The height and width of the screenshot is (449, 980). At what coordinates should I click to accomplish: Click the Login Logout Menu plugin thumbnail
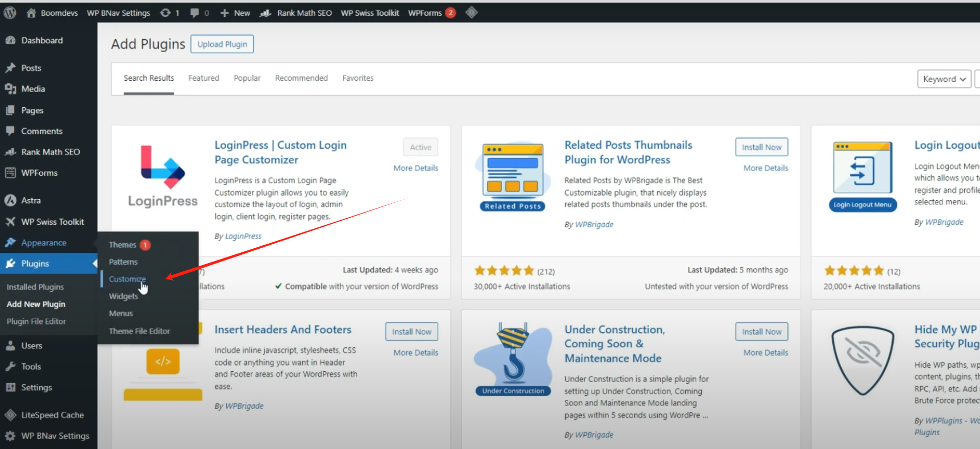pyautogui.click(x=863, y=176)
